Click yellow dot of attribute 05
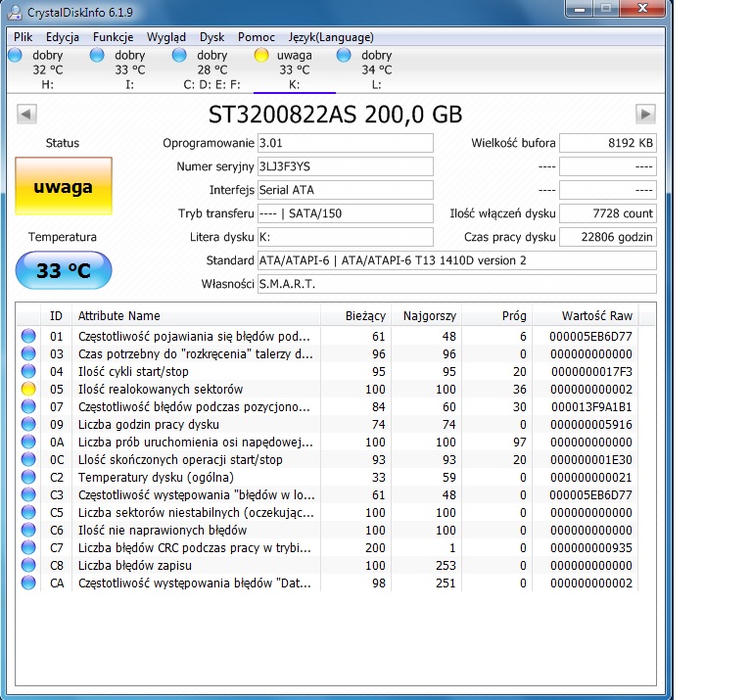The height and width of the screenshot is (700, 752). [28, 389]
